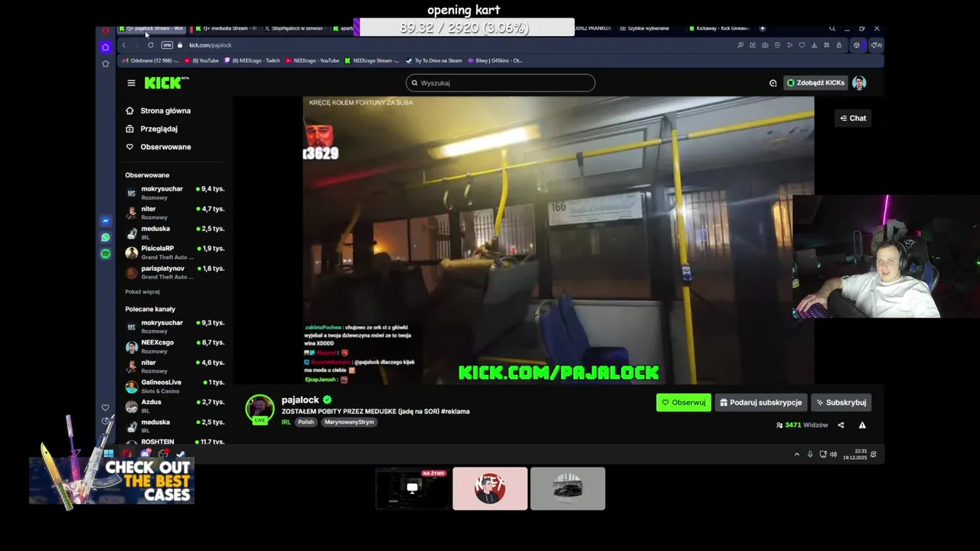Open the Obserwowane sidebar item

point(158,147)
